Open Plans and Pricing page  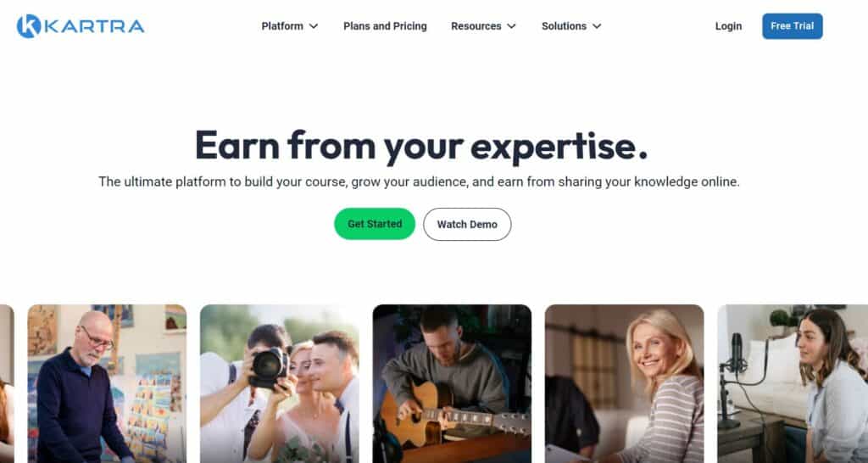385,26
